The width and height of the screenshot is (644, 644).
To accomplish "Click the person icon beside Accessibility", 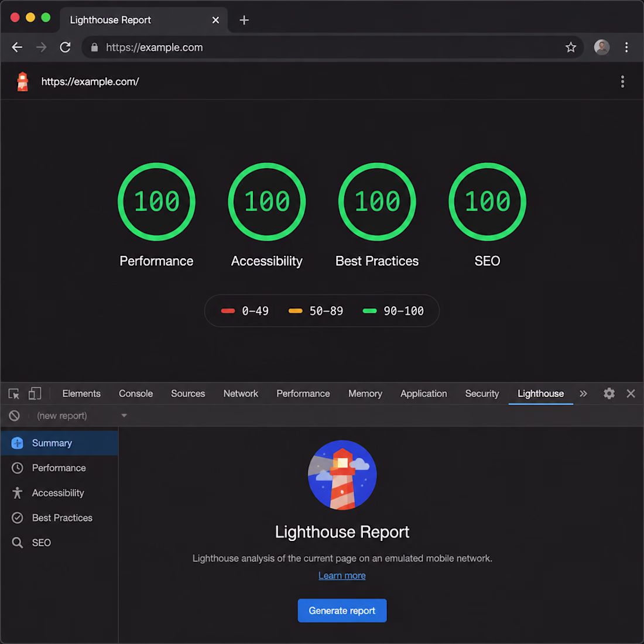I will tap(17, 493).
